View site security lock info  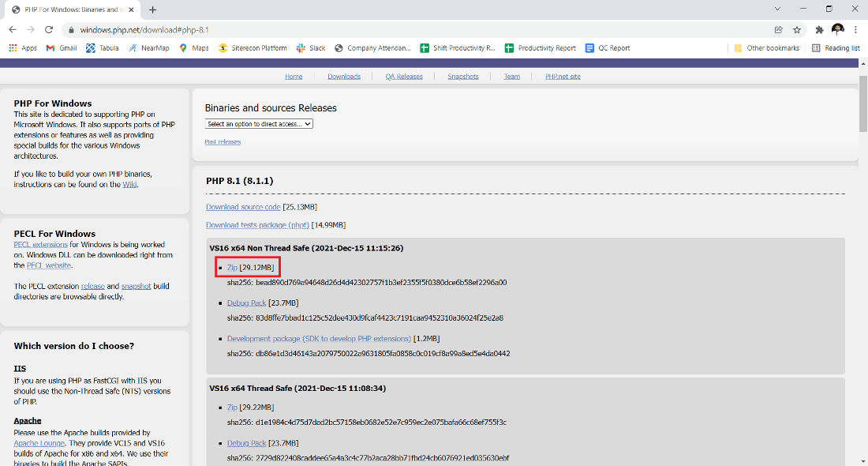[x=71, y=30]
